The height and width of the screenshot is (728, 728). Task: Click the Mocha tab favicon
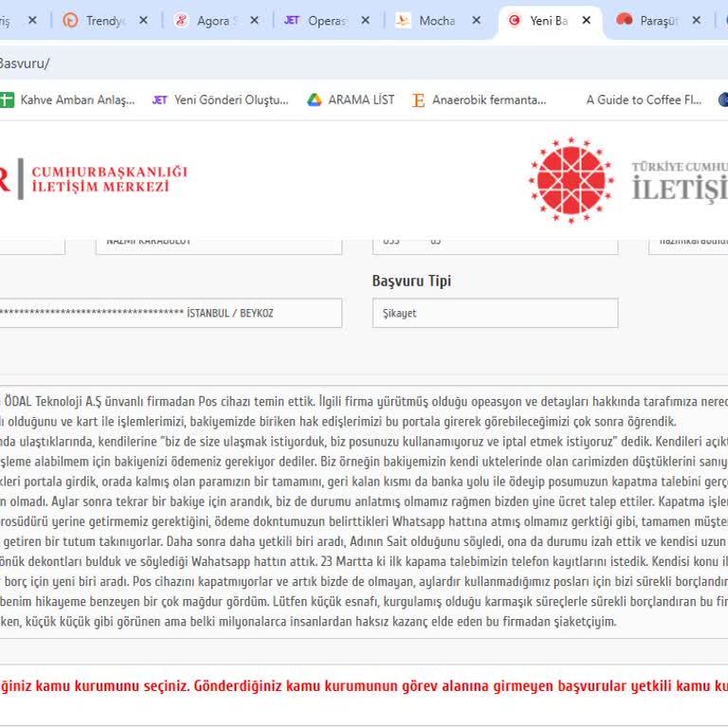coord(403,21)
